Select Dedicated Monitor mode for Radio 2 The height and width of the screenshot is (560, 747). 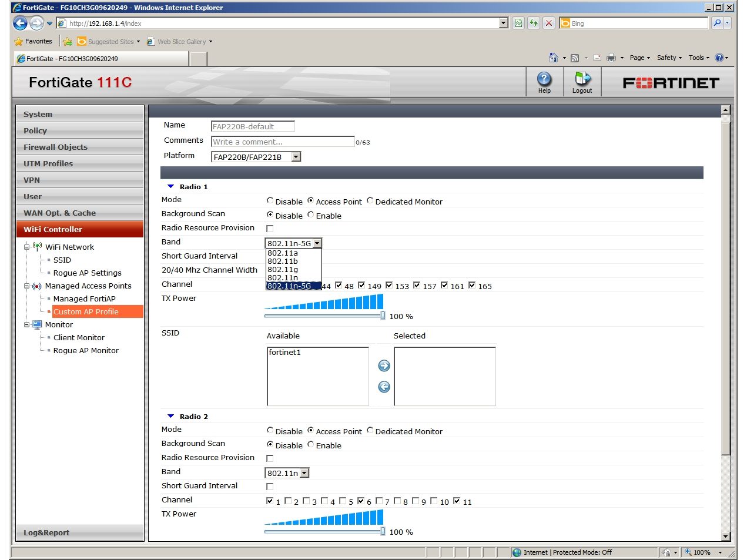370,431
